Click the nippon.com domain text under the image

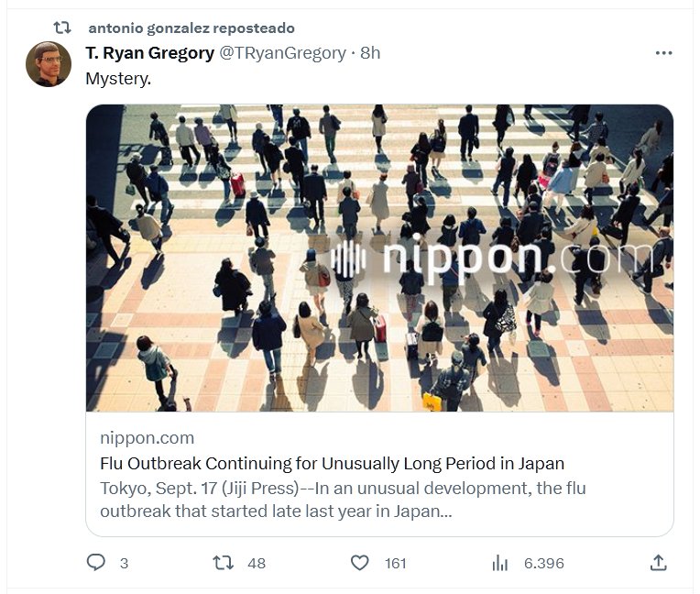pyautogui.click(x=147, y=438)
